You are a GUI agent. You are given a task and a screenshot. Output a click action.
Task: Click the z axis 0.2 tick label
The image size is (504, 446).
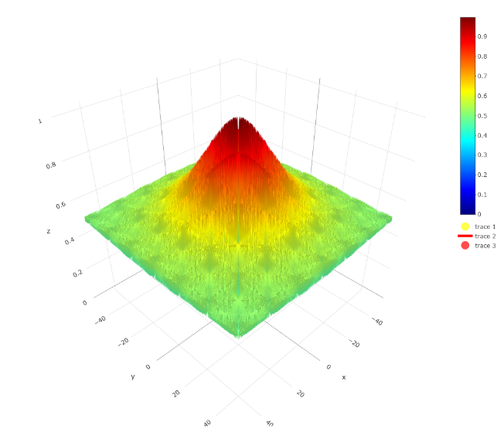point(77,274)
